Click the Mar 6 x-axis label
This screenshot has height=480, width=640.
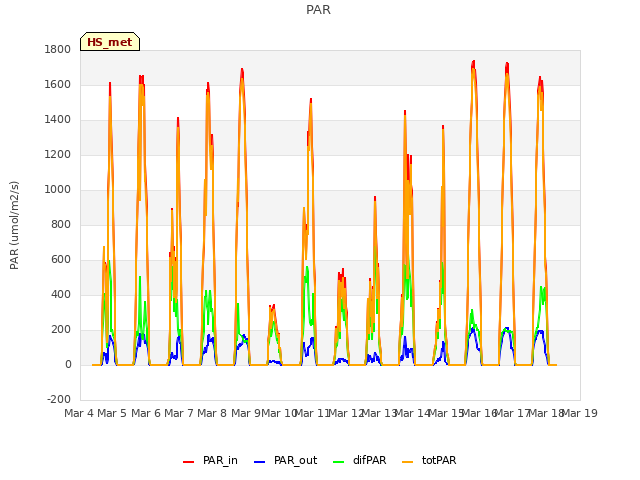(146, 413)
